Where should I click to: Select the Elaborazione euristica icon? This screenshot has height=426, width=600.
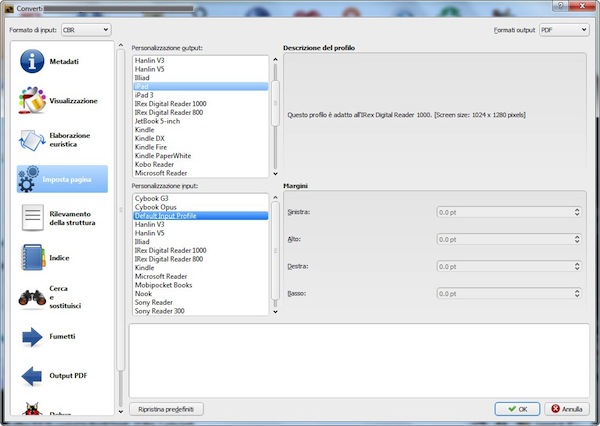pos(32,140)
